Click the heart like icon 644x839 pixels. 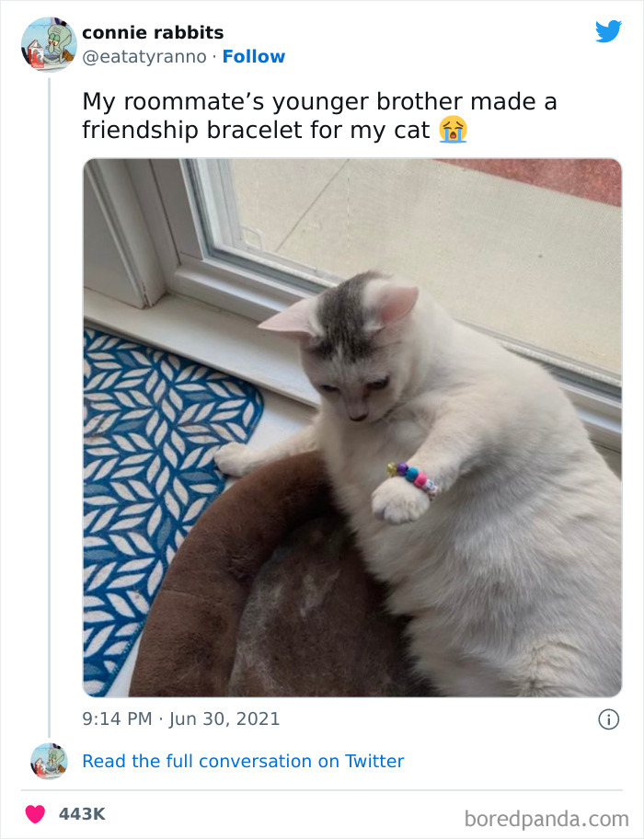tap(35, 813)
